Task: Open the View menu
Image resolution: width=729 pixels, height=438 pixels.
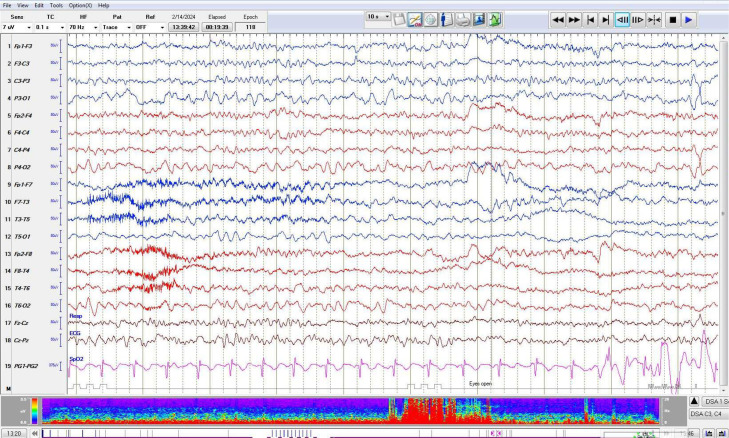Action: [23, 6]
